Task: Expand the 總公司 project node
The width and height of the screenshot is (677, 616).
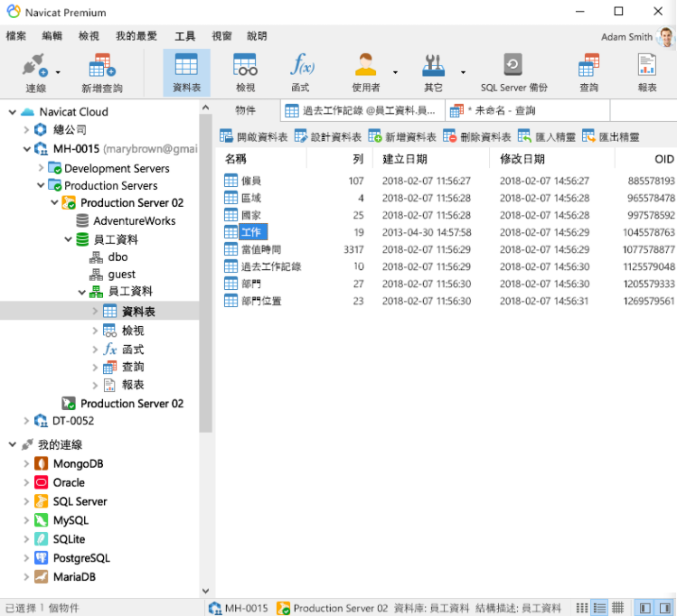Action: [x=26, y=129]
